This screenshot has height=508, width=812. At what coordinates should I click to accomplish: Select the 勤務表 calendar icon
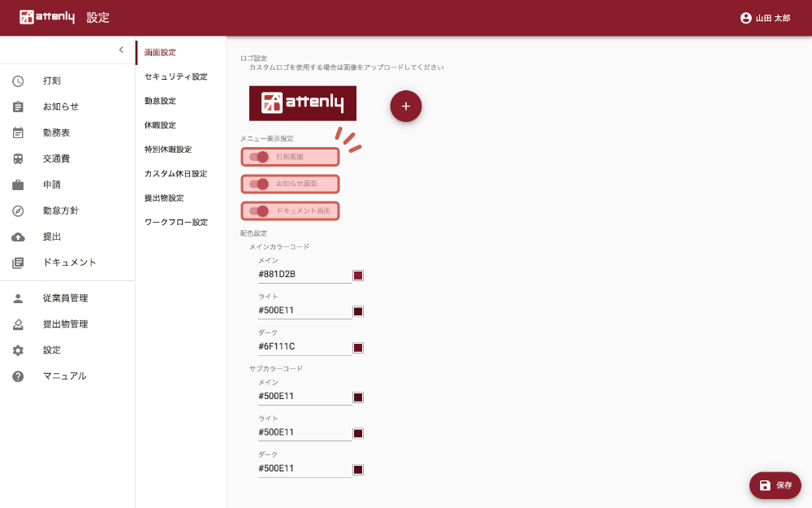[x=18, y=132]
